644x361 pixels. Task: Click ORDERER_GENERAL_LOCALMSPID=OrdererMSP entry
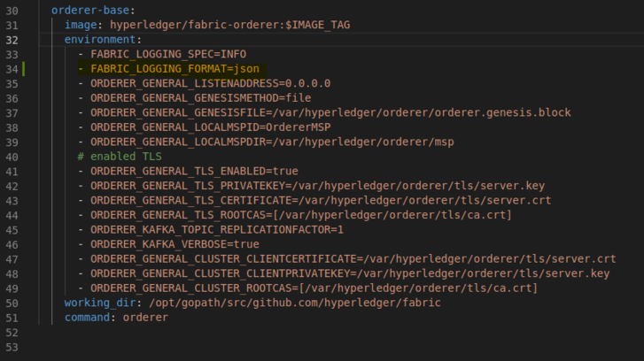210,127
